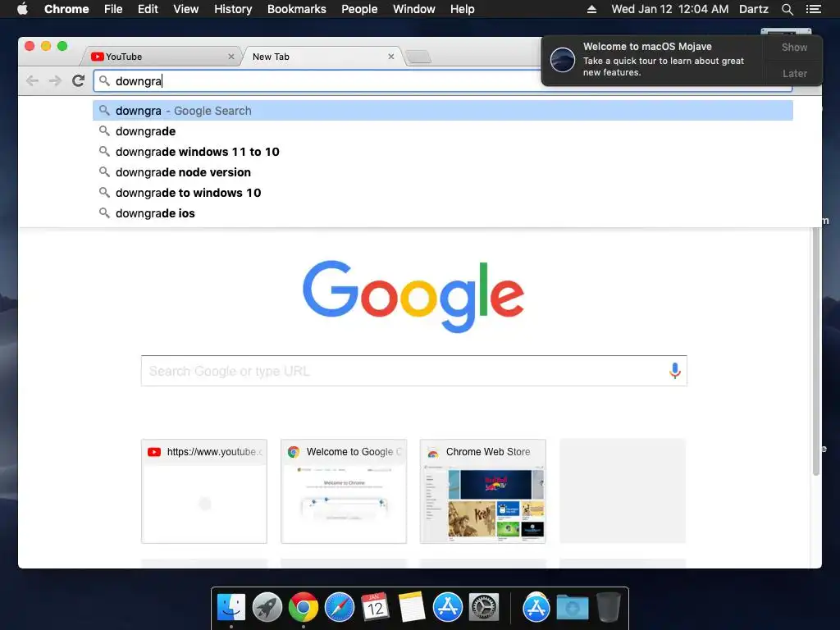The width and height of the screenshot is (840, 630).
Task: Click the macOS Mojave notification icon
Action: coord(563,59)
